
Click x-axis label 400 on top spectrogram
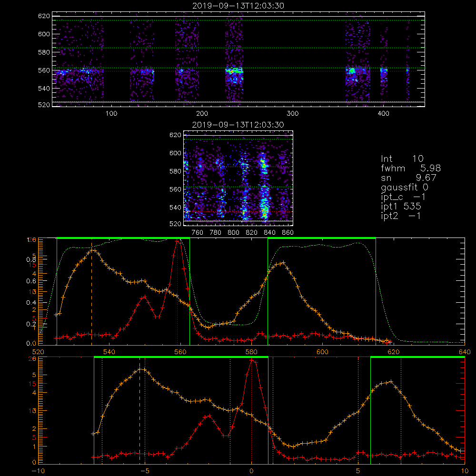[x=383, y=114]
